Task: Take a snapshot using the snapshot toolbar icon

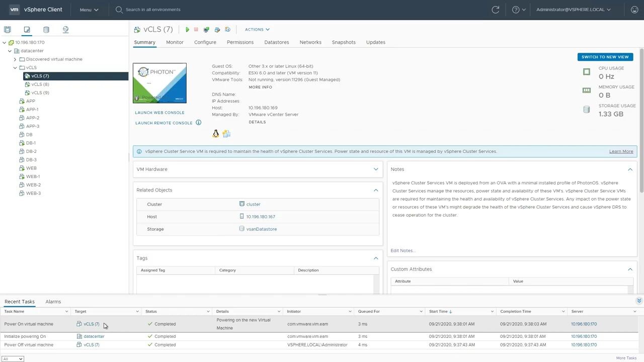Action: point(217,29)
